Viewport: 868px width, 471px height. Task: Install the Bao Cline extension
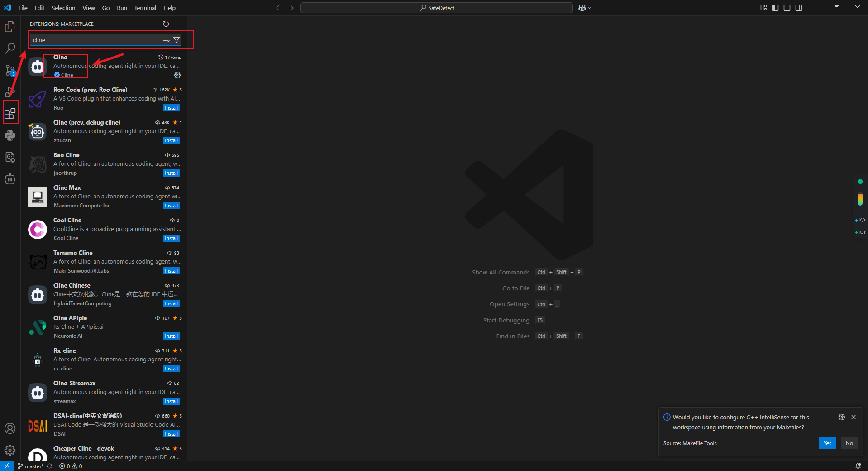pyautogui.click(x=172, y=173)
